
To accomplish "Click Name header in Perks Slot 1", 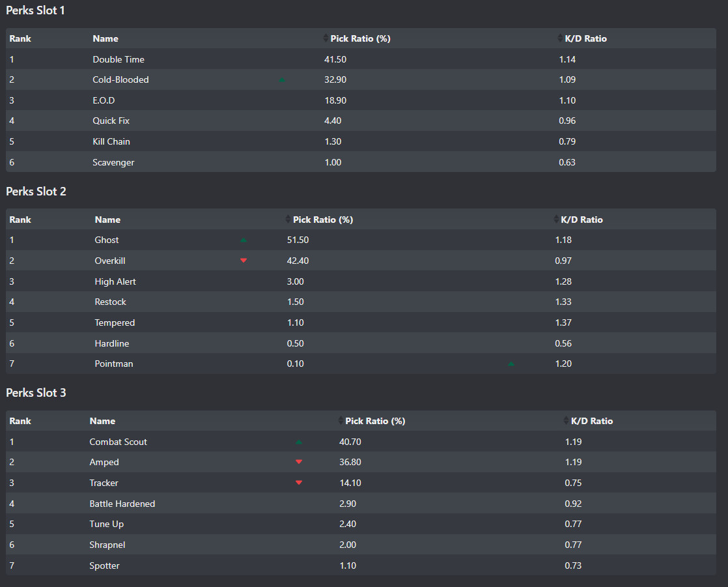I will click(x=105, y=38).
